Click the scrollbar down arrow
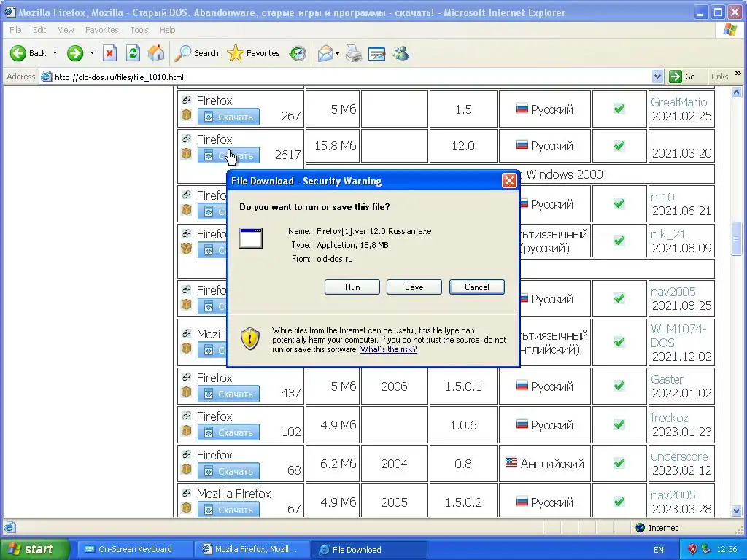747x560 pixels. (737, 510)
